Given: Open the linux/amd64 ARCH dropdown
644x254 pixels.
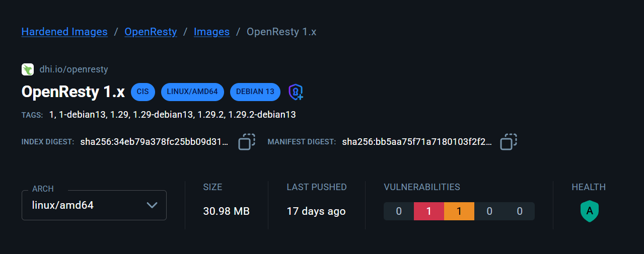Looking at the screenshot, I should point(94,205).
